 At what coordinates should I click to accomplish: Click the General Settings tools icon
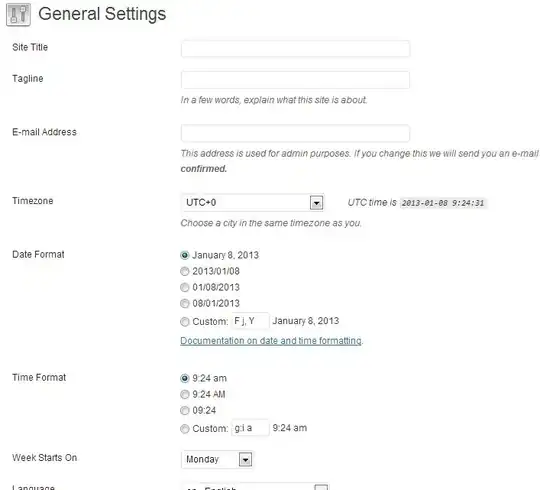tap(18, 14)
